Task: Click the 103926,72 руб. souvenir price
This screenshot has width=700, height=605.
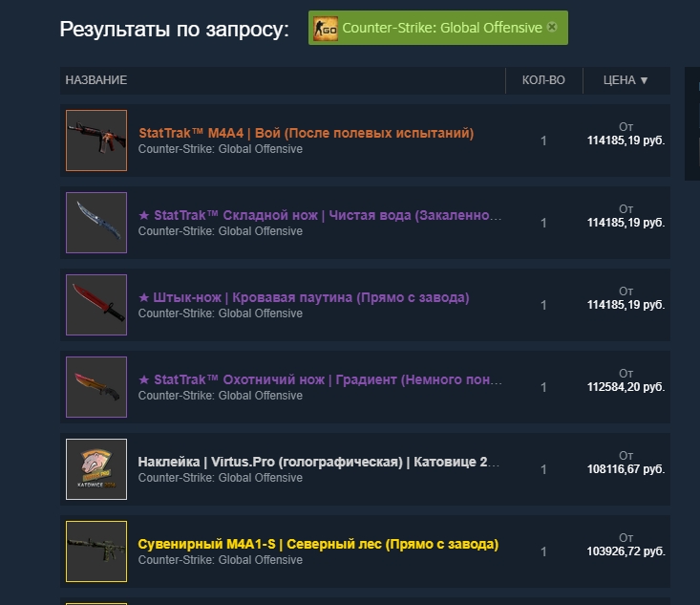Action: [626, 551]
